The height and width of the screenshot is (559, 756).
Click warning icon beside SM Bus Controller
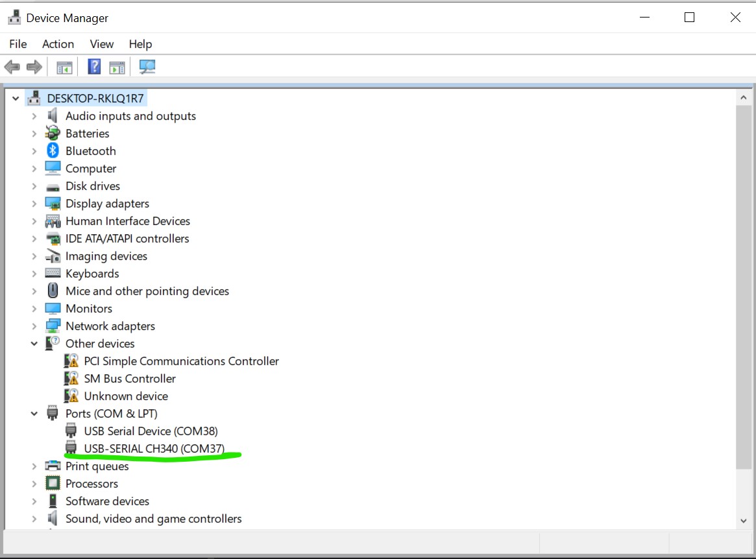tap(71, 378)
